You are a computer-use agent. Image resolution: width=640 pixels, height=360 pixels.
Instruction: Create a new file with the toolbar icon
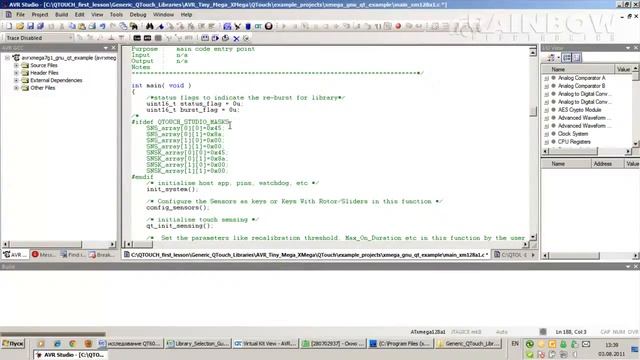pyautogui.click(x=9, y=26)
